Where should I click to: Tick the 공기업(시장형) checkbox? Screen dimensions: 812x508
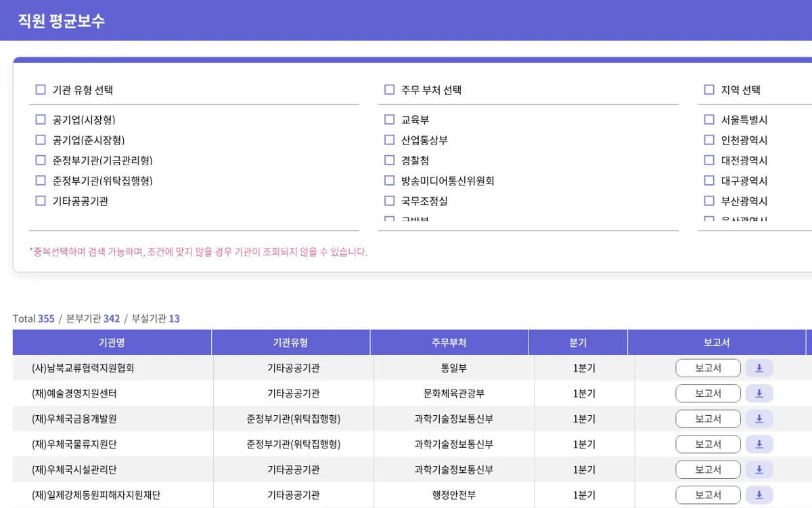(41, 120)
